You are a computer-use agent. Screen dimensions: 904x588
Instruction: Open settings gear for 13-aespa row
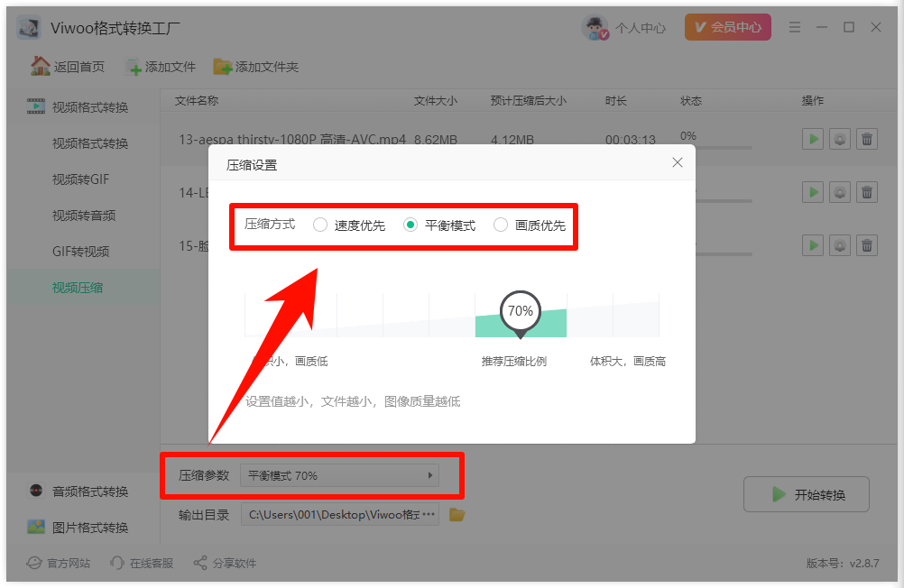(x=840, y=139)
